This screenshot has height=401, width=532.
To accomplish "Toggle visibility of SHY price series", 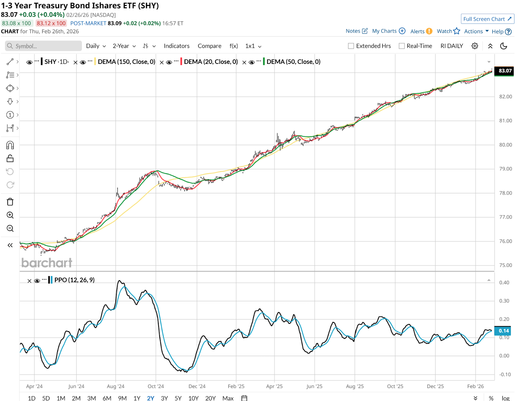I will 29,62.
